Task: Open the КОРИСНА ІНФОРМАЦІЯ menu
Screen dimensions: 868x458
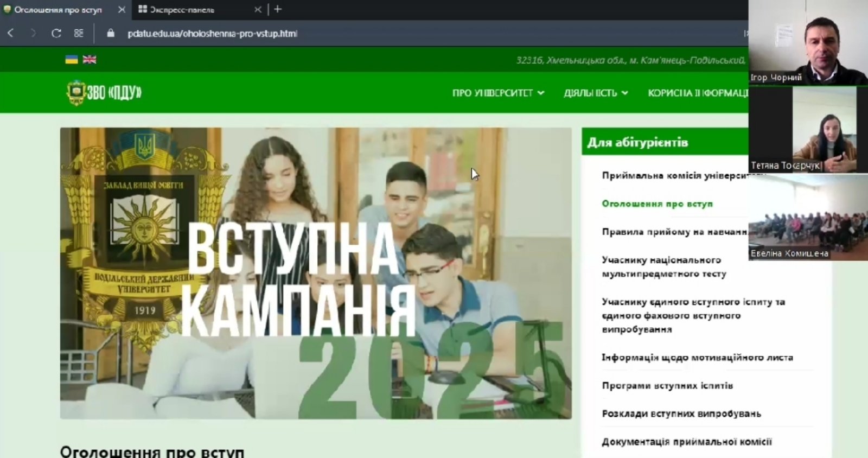Action: 698,93
